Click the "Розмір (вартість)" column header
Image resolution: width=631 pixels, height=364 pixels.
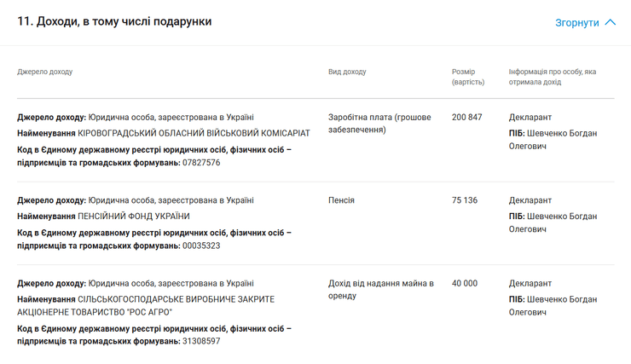point(468,77)
